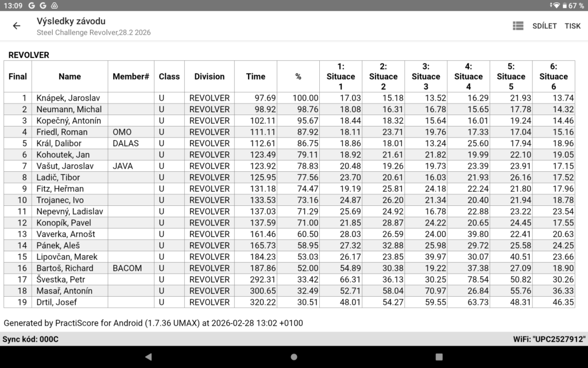Click the Výsledky závodu page title

pyautogui.click(x=71, y=21)
